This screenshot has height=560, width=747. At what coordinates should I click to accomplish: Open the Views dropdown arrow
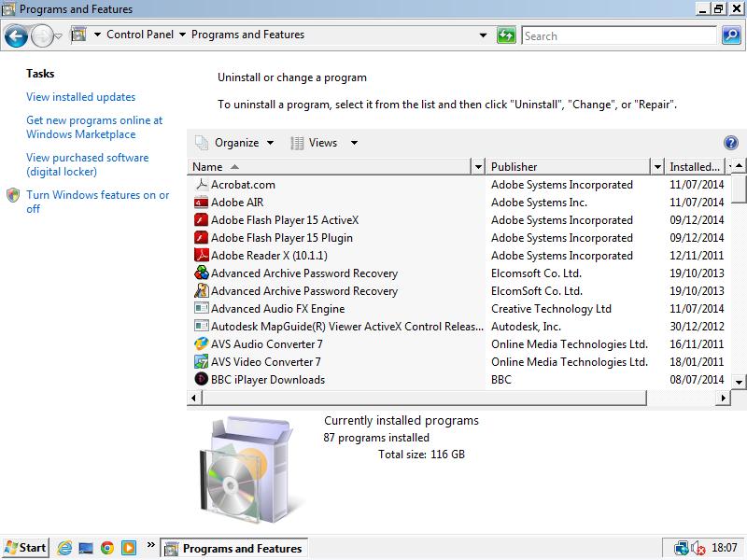pos(354,143)
